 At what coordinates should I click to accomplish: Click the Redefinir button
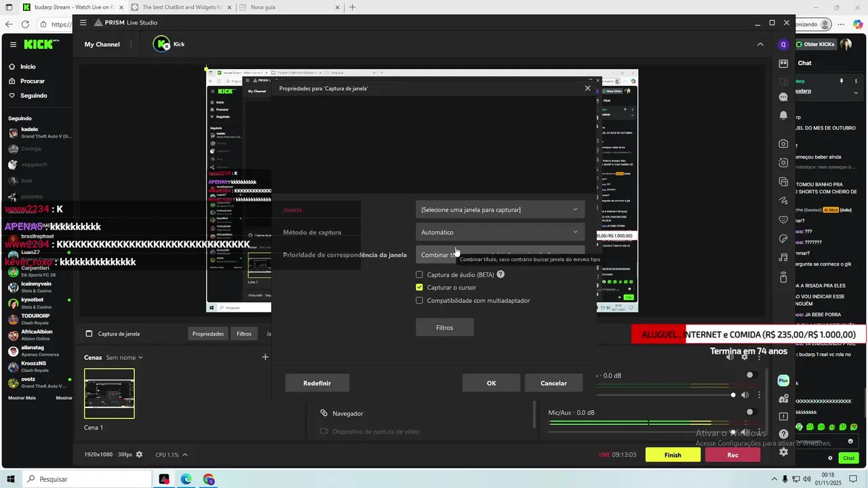pos(317,383)
